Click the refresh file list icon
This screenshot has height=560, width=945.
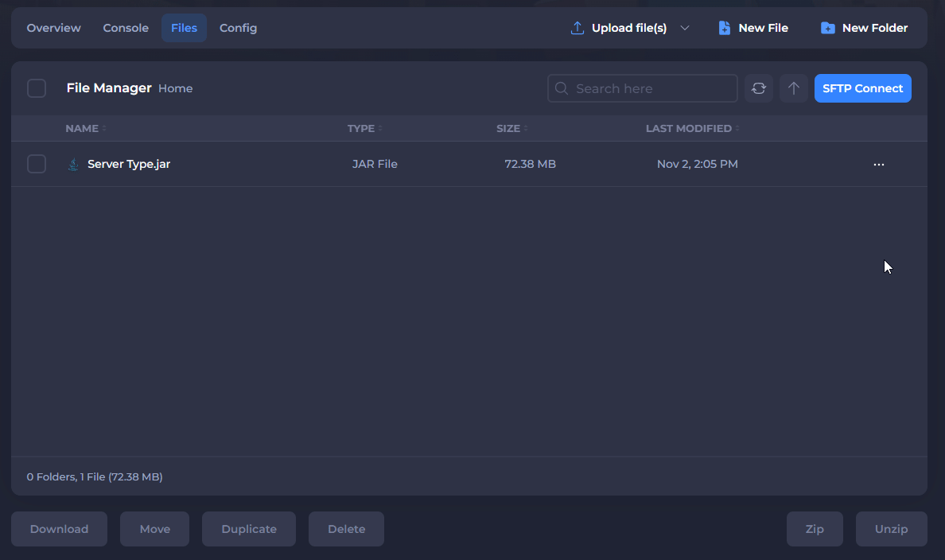(758, 88)
